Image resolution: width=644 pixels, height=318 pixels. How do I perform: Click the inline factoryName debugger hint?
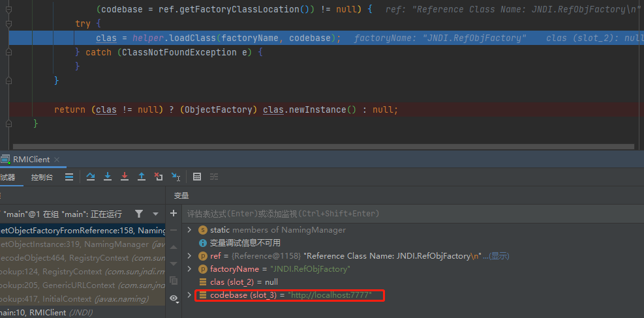click(x=440, y=38)
